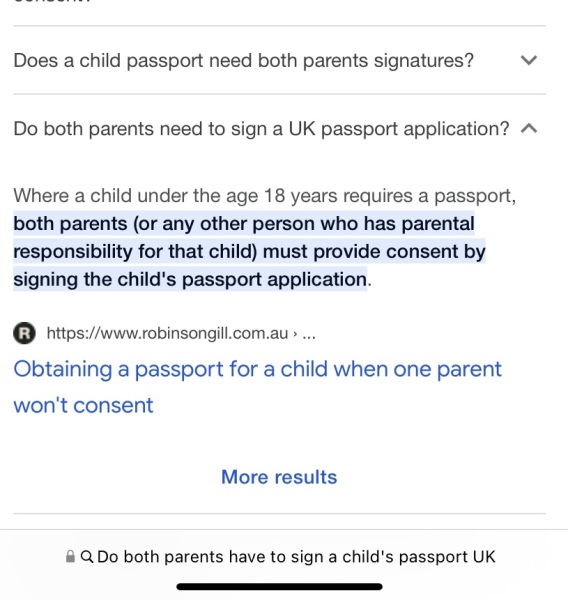Viewport: 568px width, 600px height.
Task: Tap 'responsibility for that child) must provide' line
Action: [x=250, y=251]
